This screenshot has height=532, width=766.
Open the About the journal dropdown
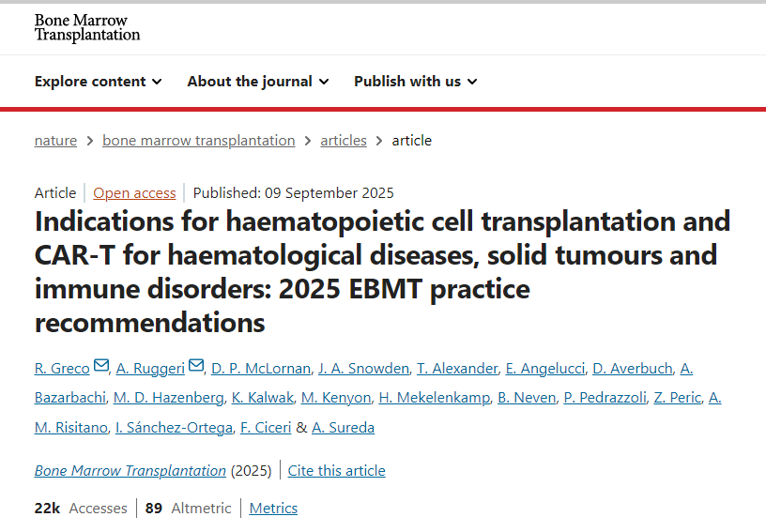tap(258, 82)
